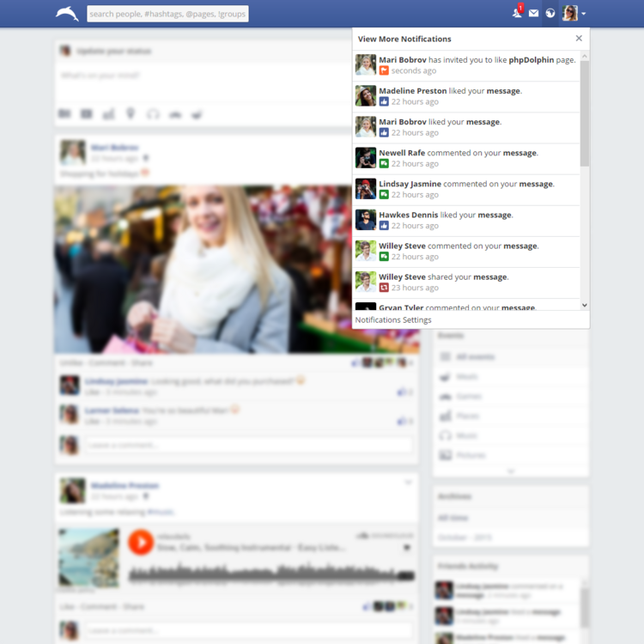Play the audio track in Madeline's post
The height and width of the screenshot is (644, 644).
pyautogui.click(x=141, y=542)
